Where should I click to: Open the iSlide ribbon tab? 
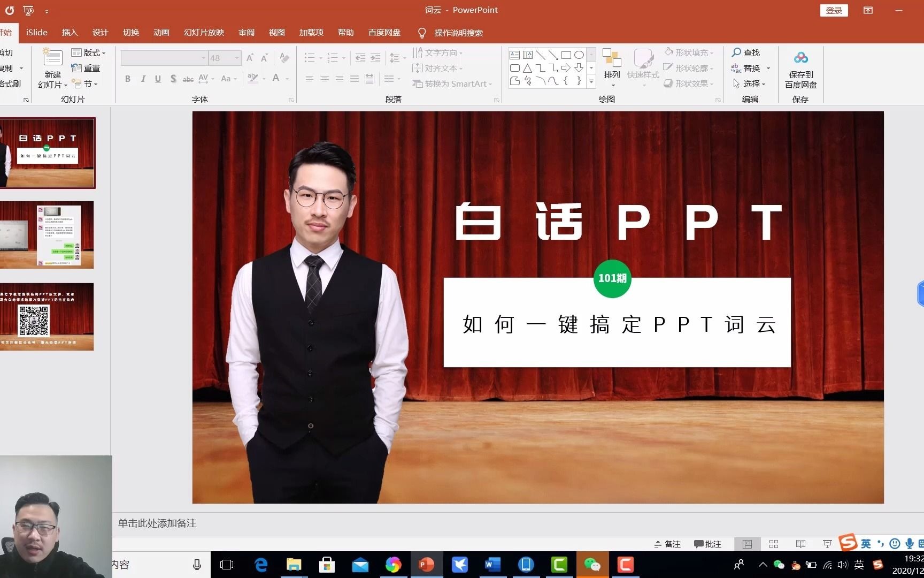pyautogui.click(x=37, y=33)
